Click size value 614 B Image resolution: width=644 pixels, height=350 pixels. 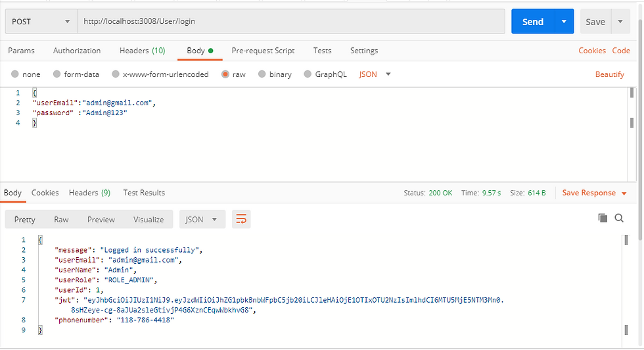(537, 193)
